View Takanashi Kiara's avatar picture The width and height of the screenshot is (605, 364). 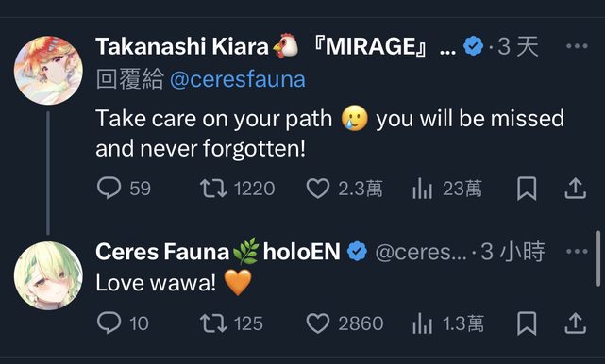49,71
